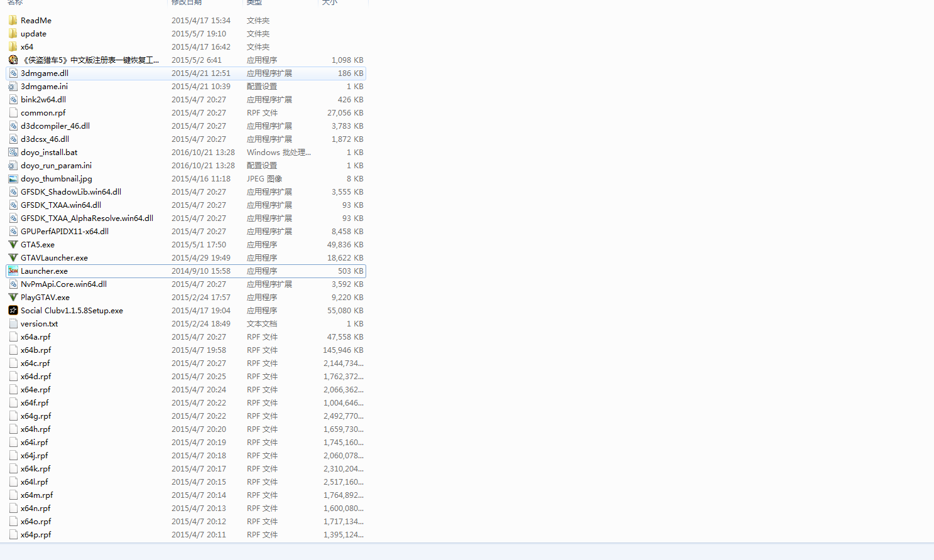The image size is (934, 560).
Task: Select the 2015/2/24 17:57 date of PlayGTAV.exe
Action: pos(201,297)
